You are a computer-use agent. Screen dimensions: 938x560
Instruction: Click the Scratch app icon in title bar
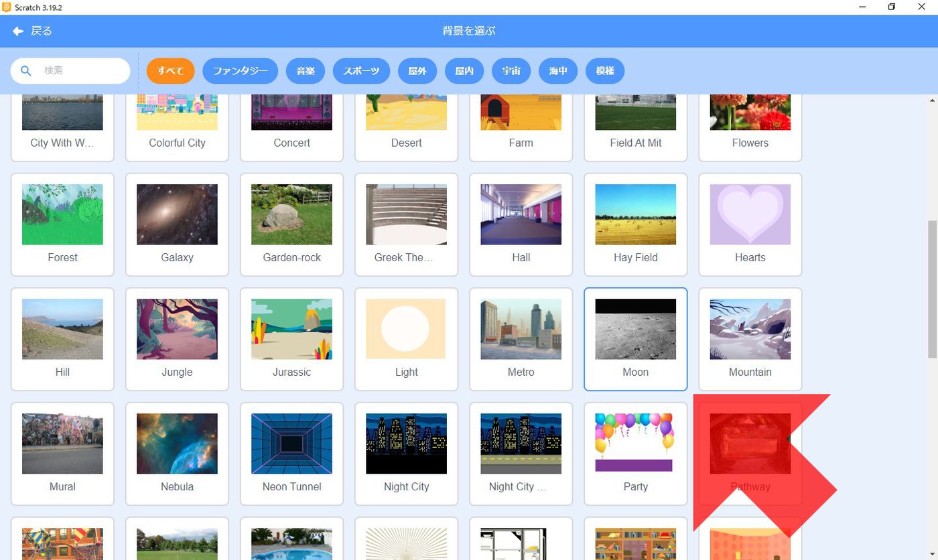click(x=7, y=7)
